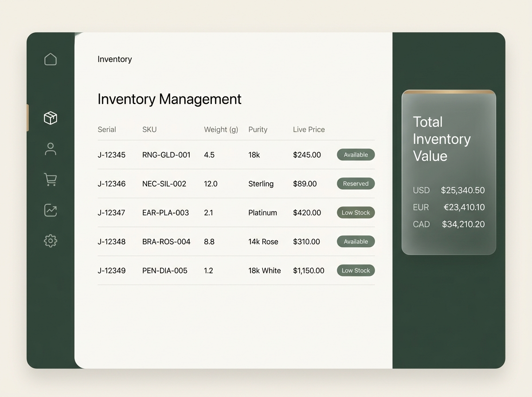The image size is (532, 397).
Task: Click the weight value 2.1
Action: tap(208, 213)
